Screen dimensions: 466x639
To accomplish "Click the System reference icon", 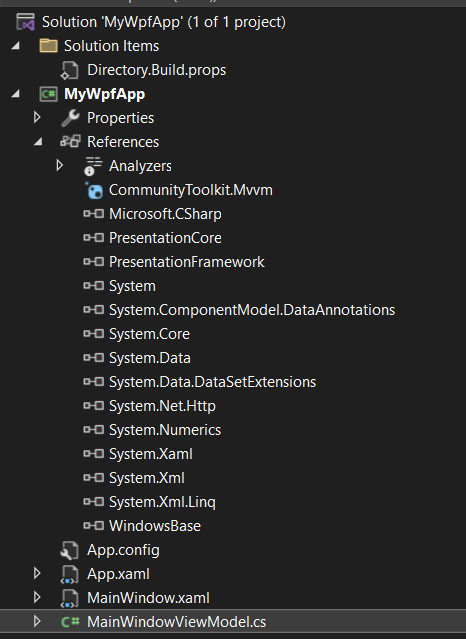I will click(93, 286).
